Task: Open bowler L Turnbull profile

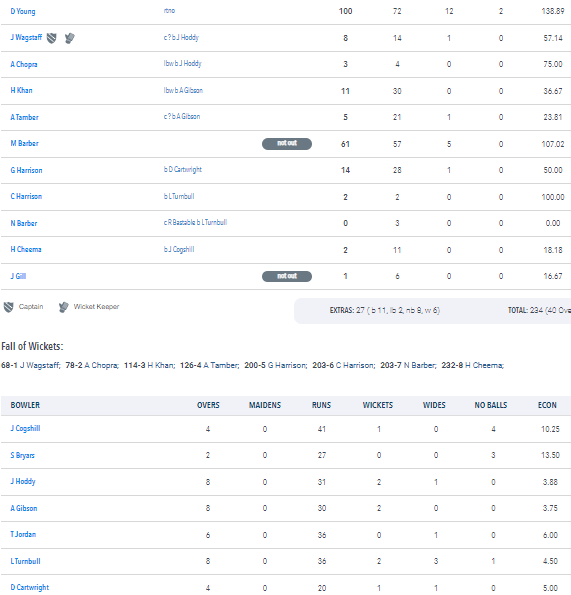Action: point(25,561)
